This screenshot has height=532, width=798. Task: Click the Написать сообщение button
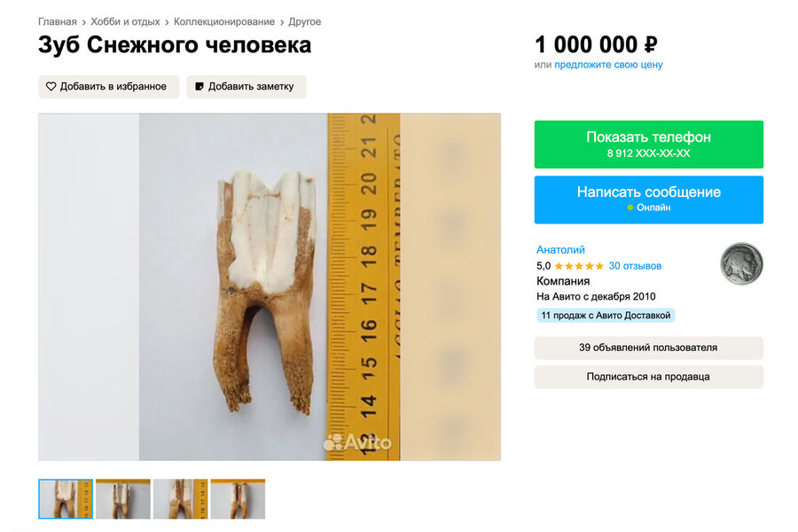[648, 199]
